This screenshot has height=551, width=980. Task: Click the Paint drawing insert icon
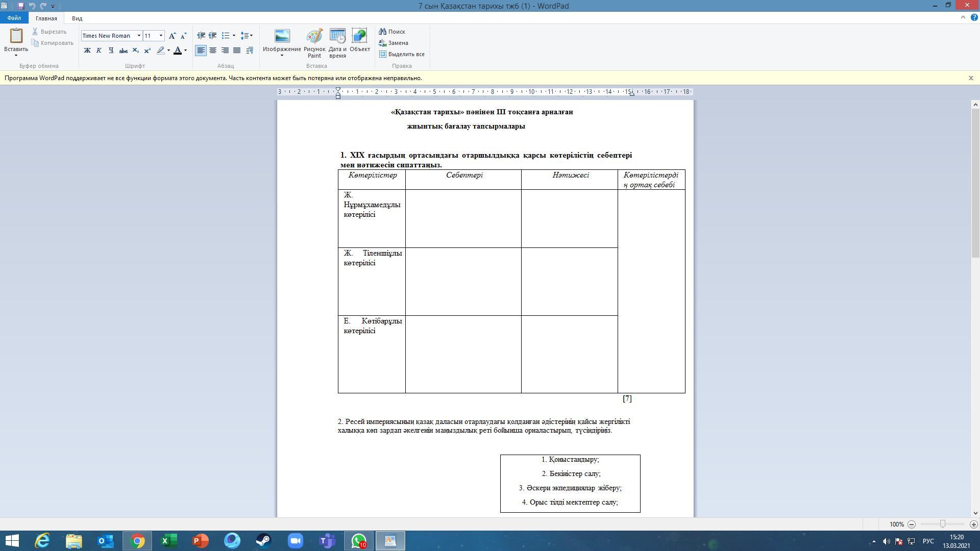click(x=314, y=37)
